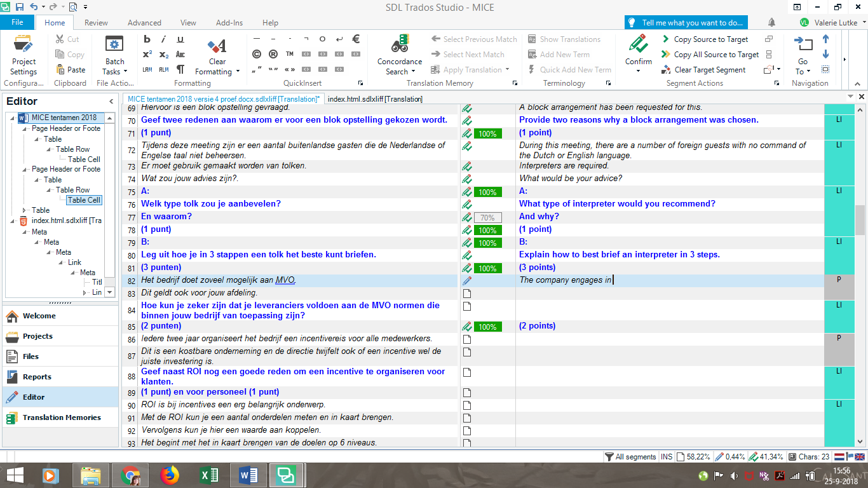Open Concordance Search
This screenshot has height=488, width=868.
click(399, 56)
